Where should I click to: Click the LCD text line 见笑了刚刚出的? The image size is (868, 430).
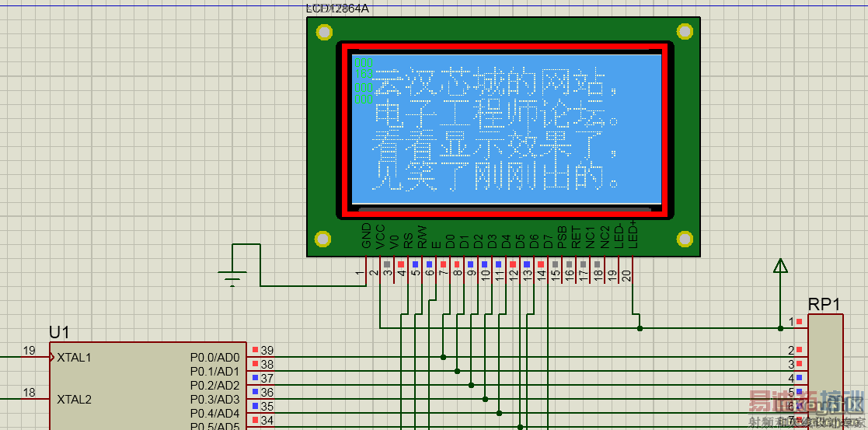[x=495, y=177]
